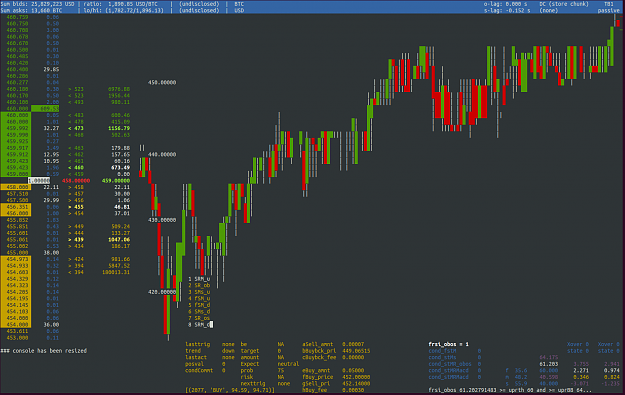Screen dimensions: 625x395
Task: Click cumulative value 6976.88
Action: [119, 89]
